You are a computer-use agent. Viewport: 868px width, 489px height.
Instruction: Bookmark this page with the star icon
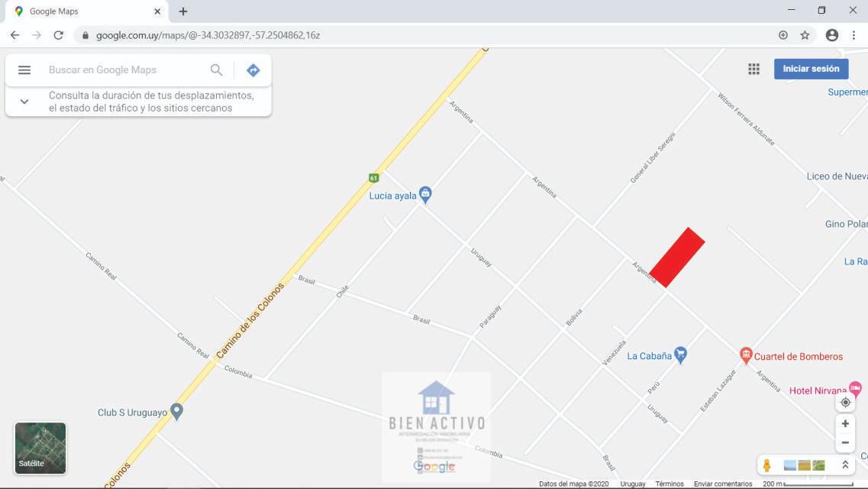pos(805,35)
